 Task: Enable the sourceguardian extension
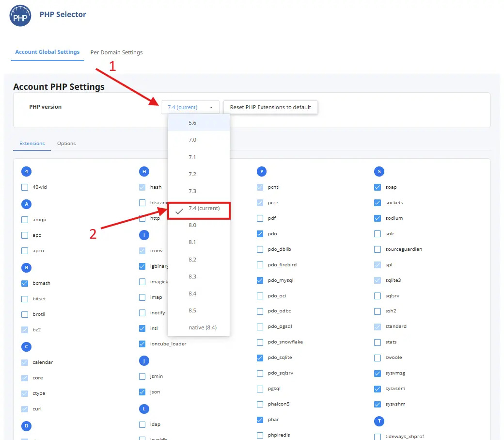coord(378,249)
